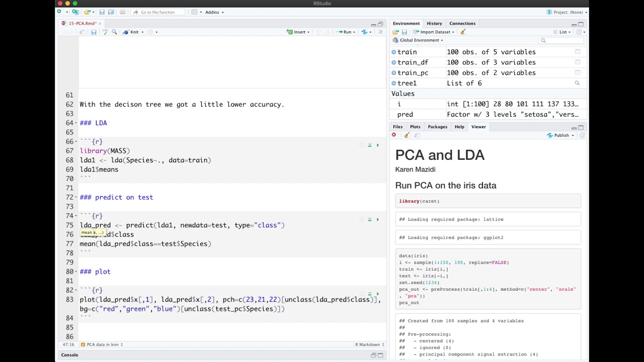This screenshot has height=362, width=644.
Task: Open the Help tab
Action: coord(459,127)
